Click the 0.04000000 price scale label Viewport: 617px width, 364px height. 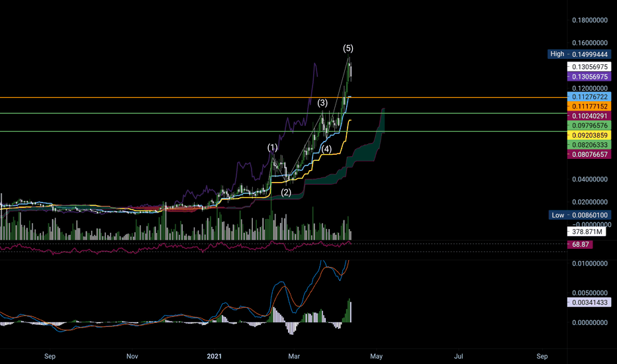pos(589,179)
